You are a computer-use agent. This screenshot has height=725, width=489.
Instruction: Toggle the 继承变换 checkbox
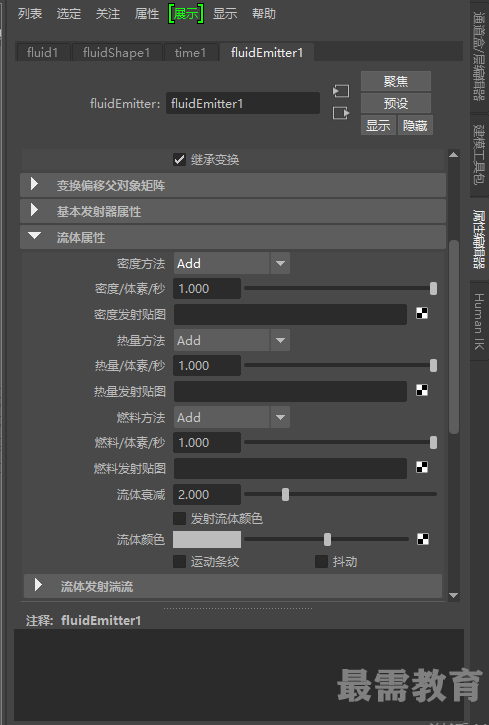[x=179, y=160]
